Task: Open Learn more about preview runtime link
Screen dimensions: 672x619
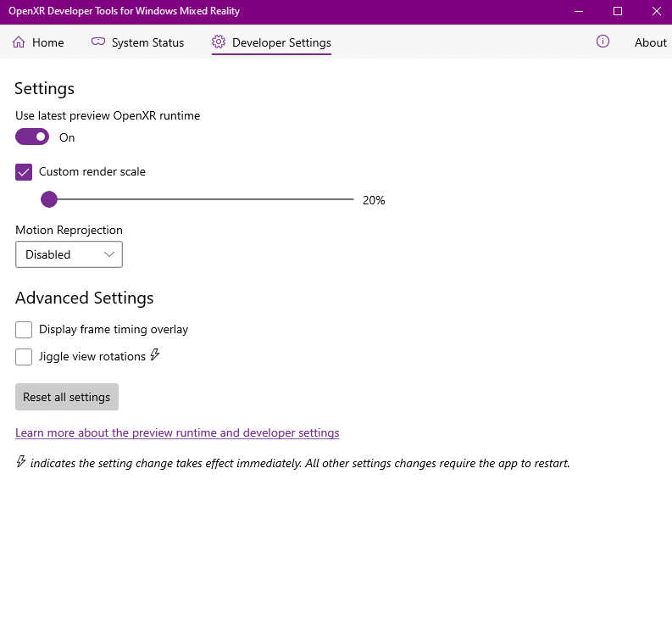Action: (177, 432)
